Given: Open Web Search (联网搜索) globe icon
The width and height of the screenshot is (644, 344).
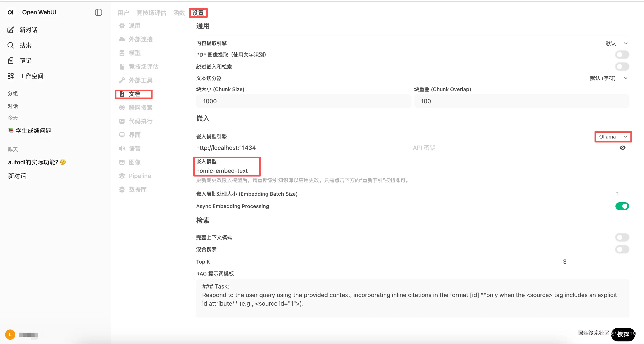Looking at the screenshot, I should click(x=122, y=108).
